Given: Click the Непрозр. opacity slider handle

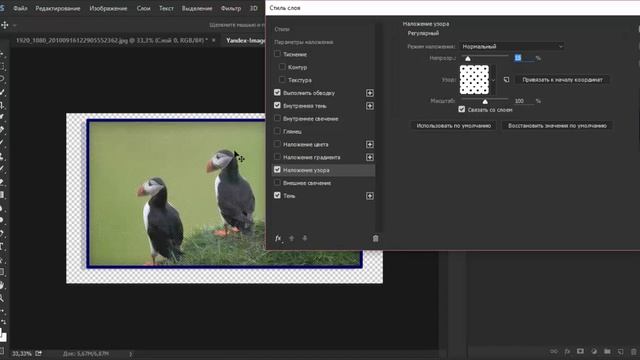Looking at the screenshot, I should coord(468,58).
